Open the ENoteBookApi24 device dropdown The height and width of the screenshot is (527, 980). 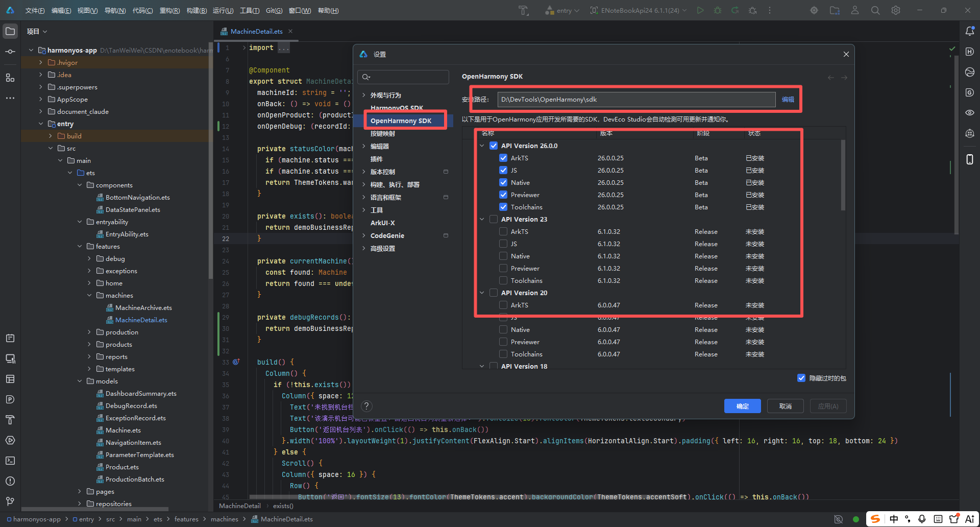[639, 10]
